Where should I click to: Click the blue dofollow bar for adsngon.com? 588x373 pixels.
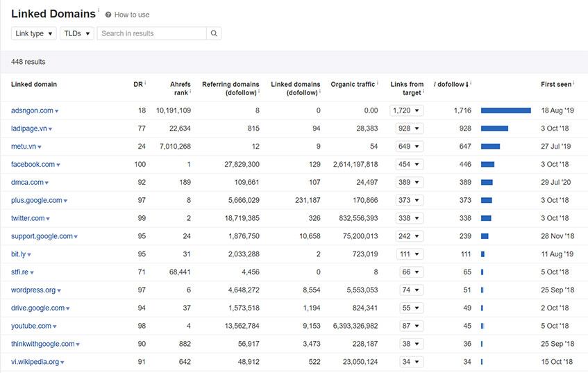click(x=506, y=110)
